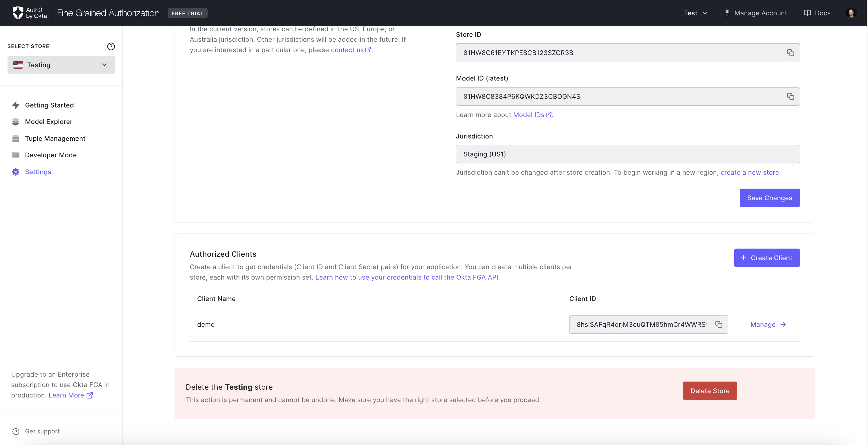Click the demo Client ID field
The width and height of the screenshot is (868, 445).
648,324
